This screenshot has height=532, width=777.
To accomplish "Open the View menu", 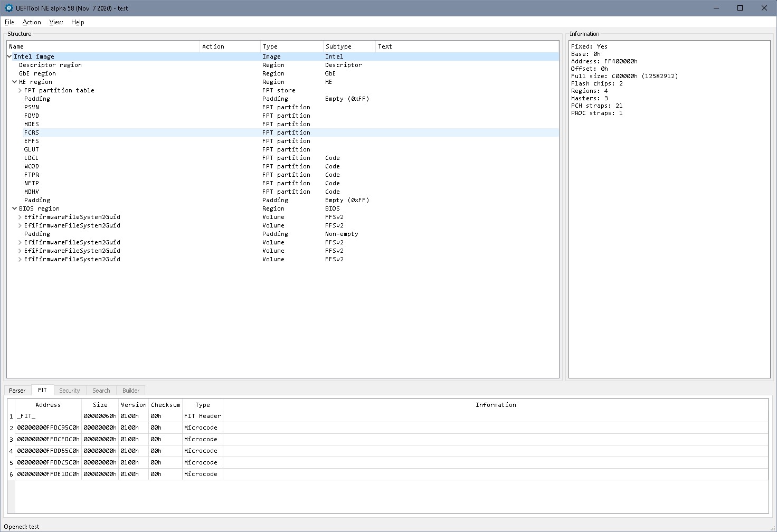I will [x=56, y=22].
